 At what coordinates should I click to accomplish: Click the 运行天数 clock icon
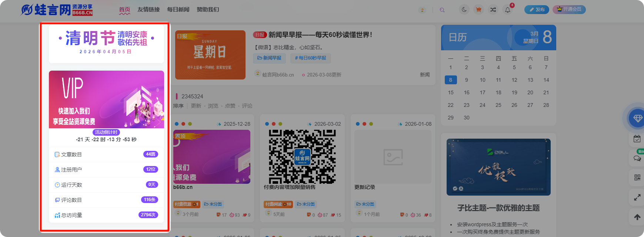(x=57, y=185)
